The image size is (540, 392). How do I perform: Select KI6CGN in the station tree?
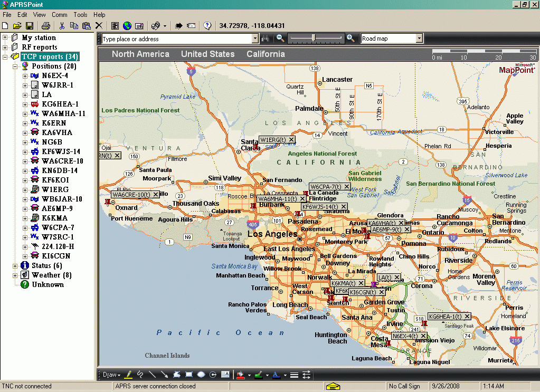point(56,256)
